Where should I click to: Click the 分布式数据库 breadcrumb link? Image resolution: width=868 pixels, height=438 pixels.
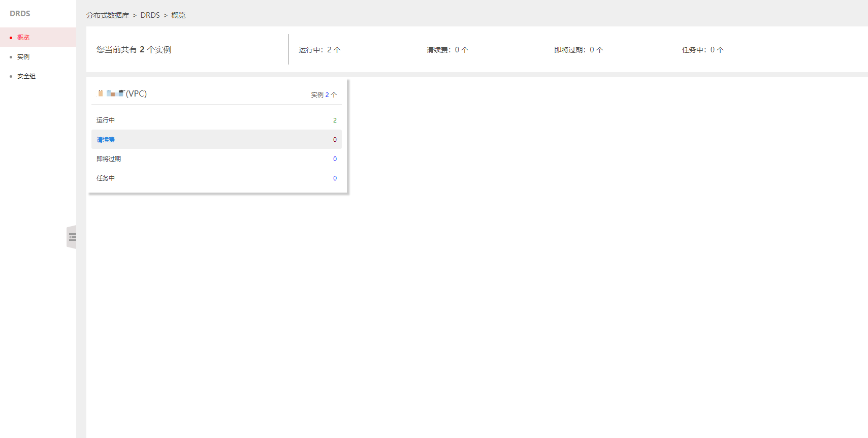tap(108, 15)
